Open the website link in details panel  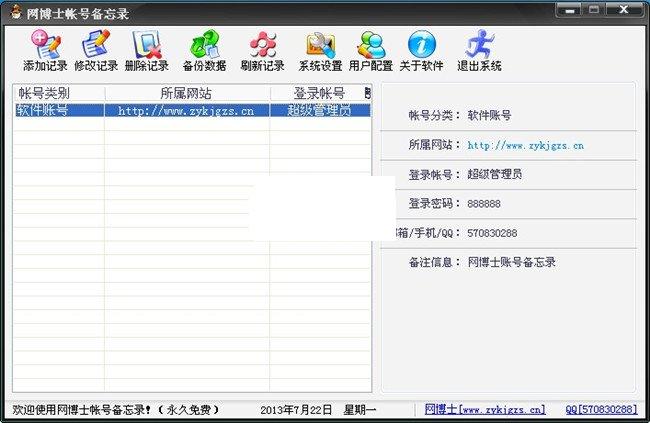525,145
